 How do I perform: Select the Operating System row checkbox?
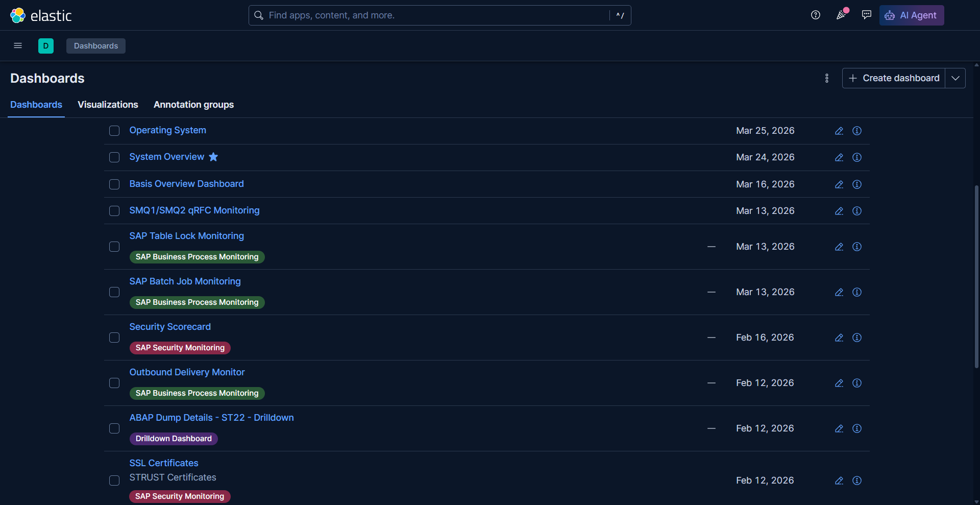(114, 131)
